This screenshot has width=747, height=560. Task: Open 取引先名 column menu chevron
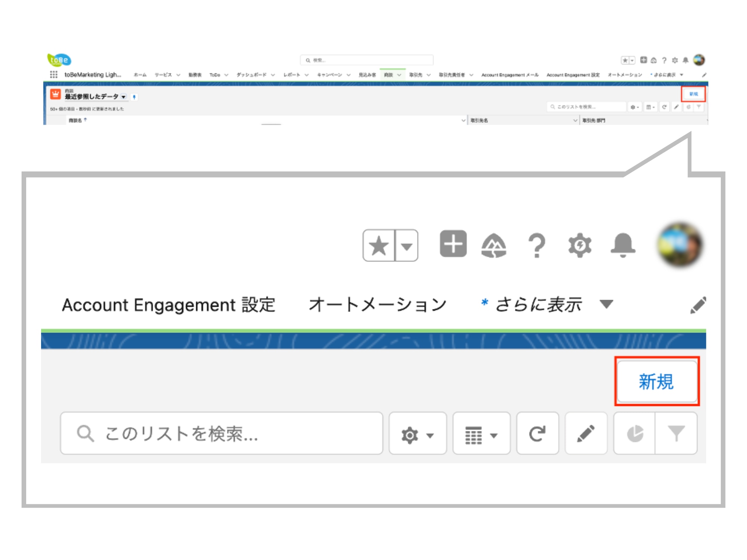tap(575, 120)
